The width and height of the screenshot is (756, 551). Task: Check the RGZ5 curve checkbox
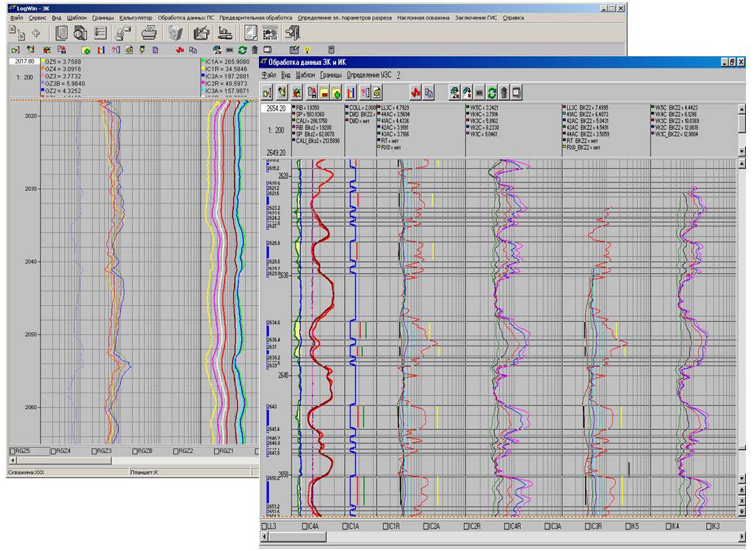click(x=12, y=451)
